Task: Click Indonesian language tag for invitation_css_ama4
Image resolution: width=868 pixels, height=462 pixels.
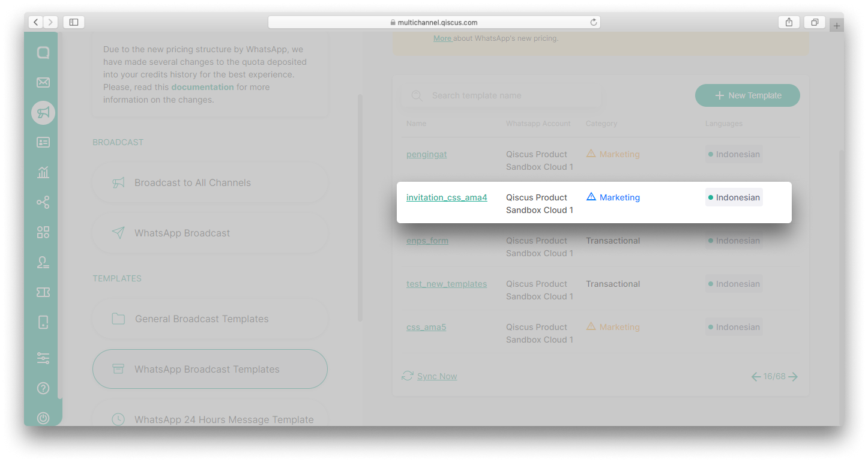Action: pos(734,197)
